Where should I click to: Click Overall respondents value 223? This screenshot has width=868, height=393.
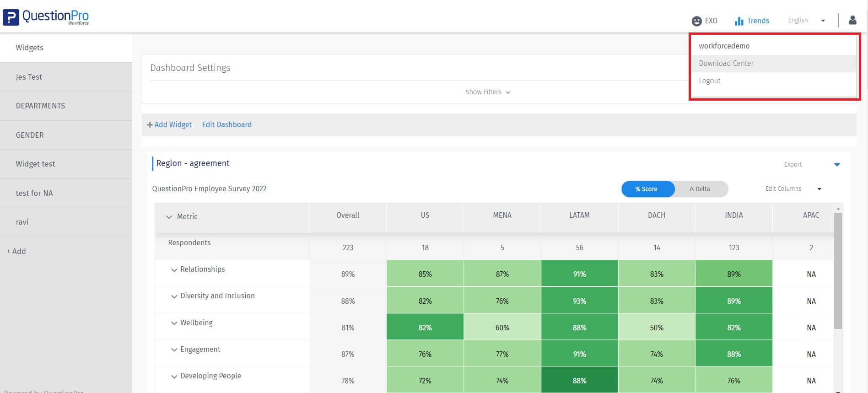tap(348, 248)
